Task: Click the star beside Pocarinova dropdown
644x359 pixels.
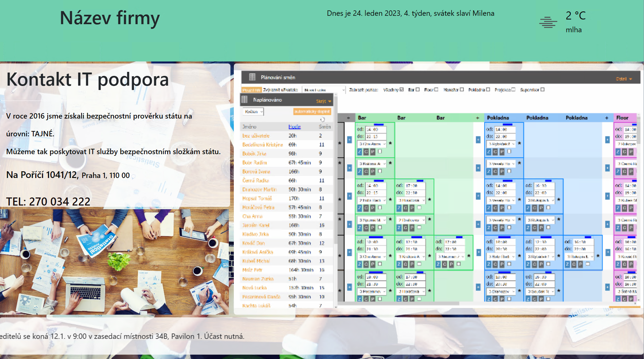Action: click(390, 291)
